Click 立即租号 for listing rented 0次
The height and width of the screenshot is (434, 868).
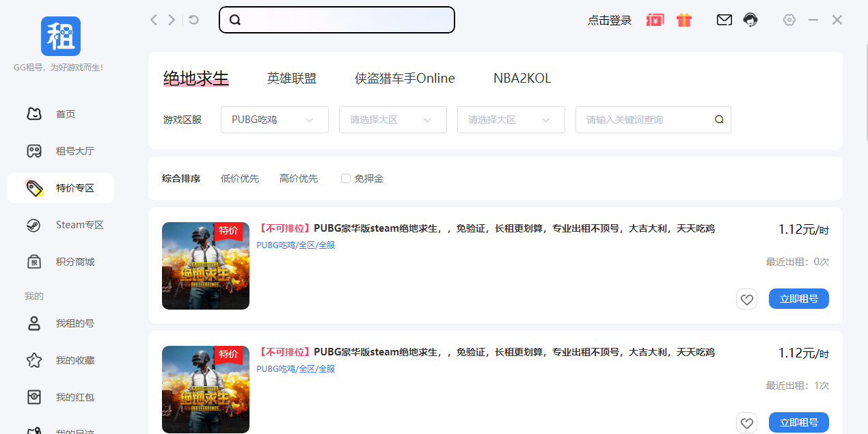(799, 299)
